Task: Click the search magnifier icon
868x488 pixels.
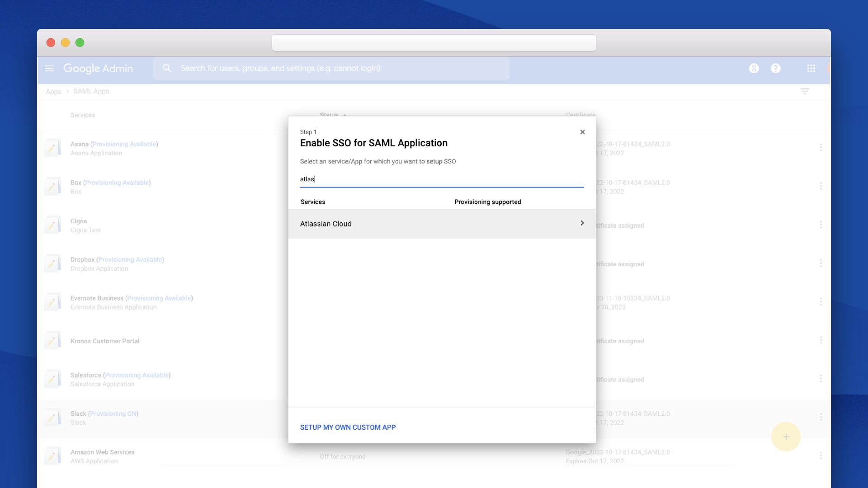Action: coord(167,68)
